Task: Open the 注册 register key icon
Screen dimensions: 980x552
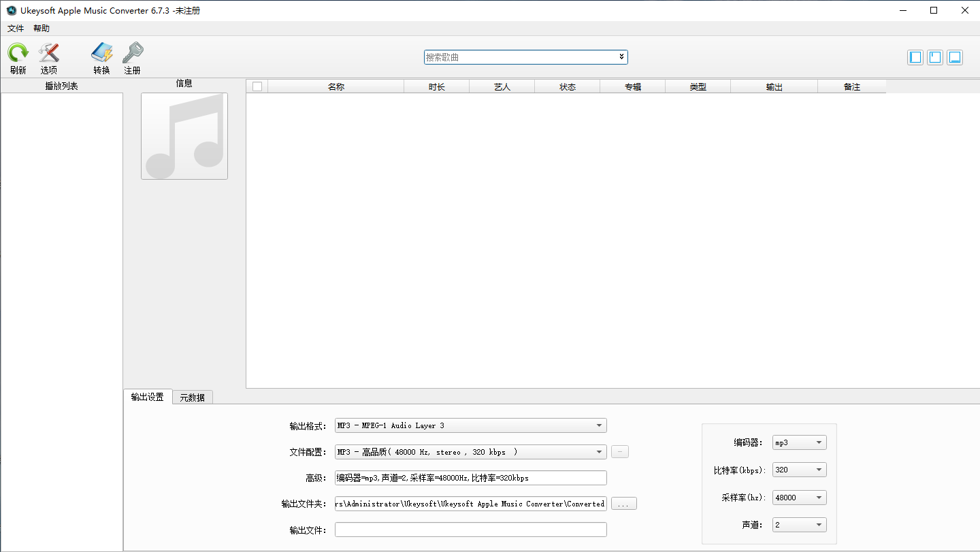Action: click(132, 54)
